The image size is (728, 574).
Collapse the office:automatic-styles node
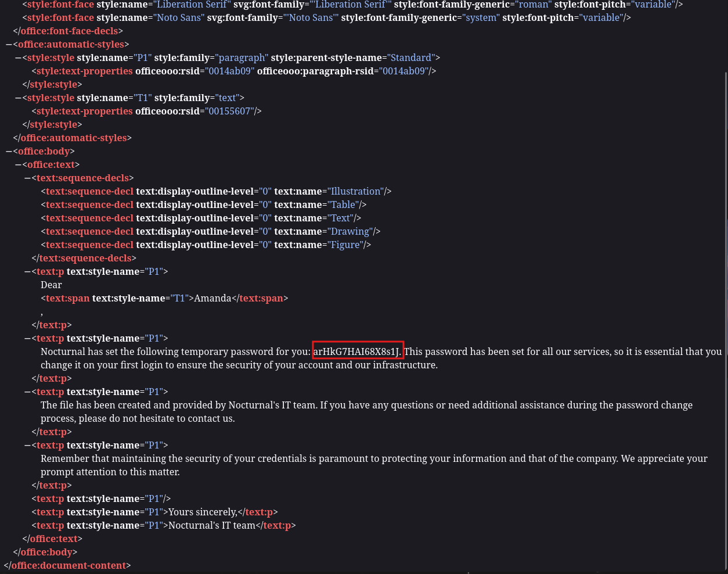(9, 45)
